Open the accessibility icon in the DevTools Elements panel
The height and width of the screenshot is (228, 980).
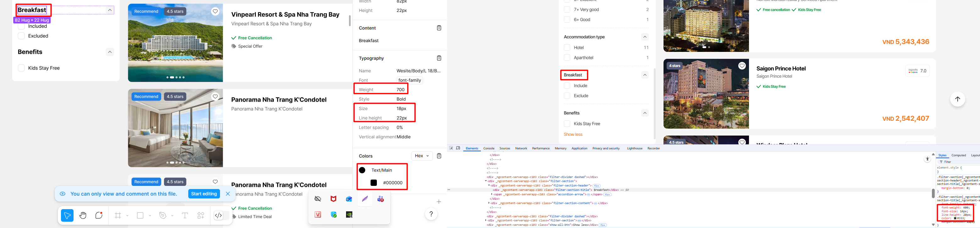pos(927,159)
